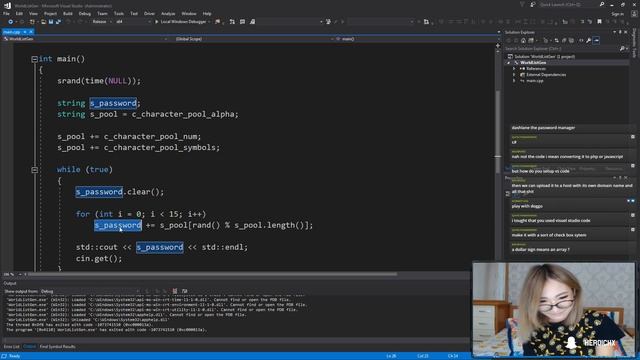
Task: Open the Release configuration dropdown
Action: (102, 22)
